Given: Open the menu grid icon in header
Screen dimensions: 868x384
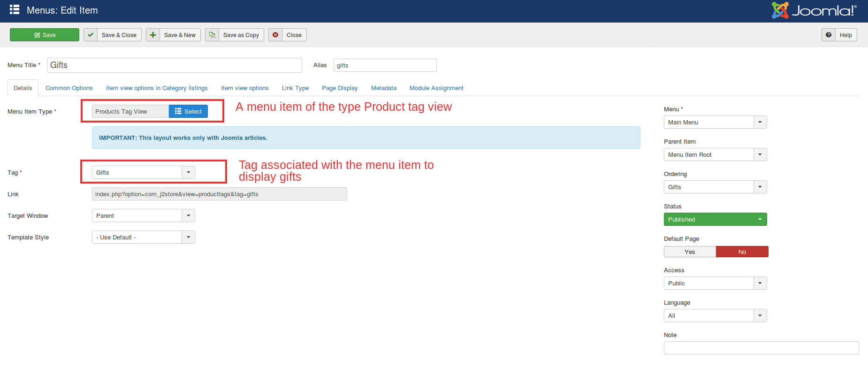Looking at the screenshot, I should (15, 10).
